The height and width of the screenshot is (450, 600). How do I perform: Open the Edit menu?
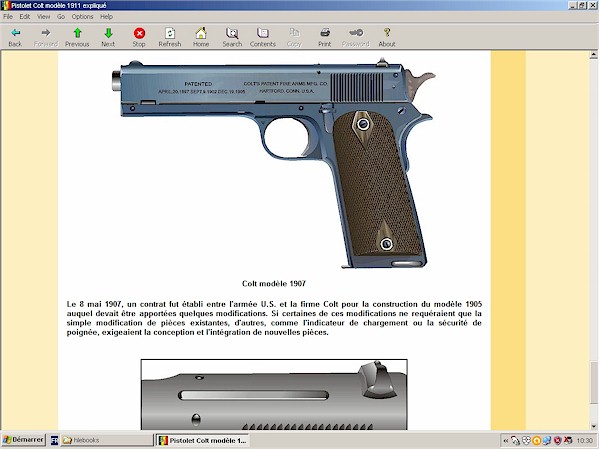(25, 16)
